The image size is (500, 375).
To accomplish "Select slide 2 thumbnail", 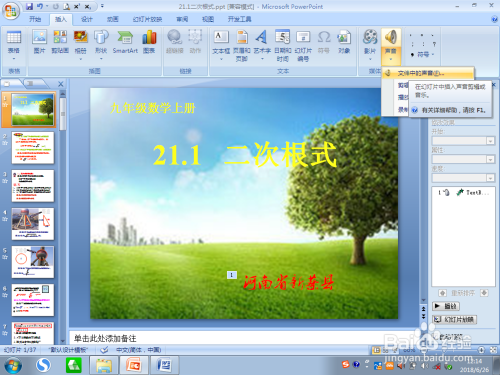I will pyautogui.click(x=33, y=148).
